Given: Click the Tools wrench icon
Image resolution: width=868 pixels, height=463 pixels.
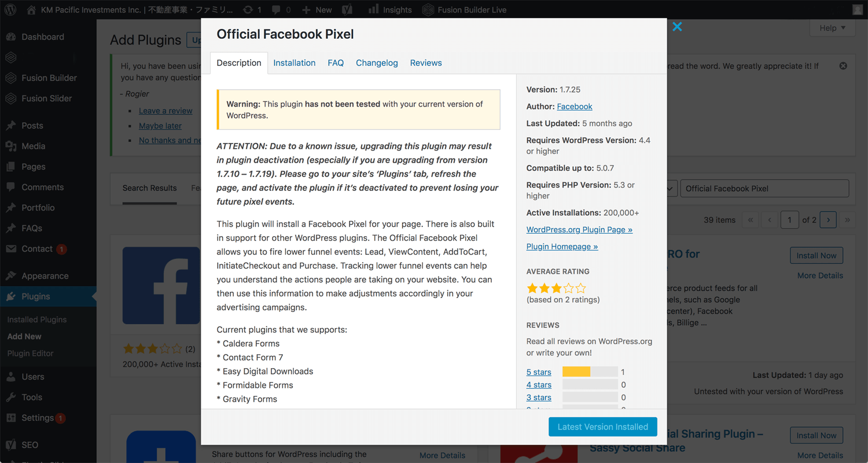Looking at the screenshot, I should tap(11, 397).
